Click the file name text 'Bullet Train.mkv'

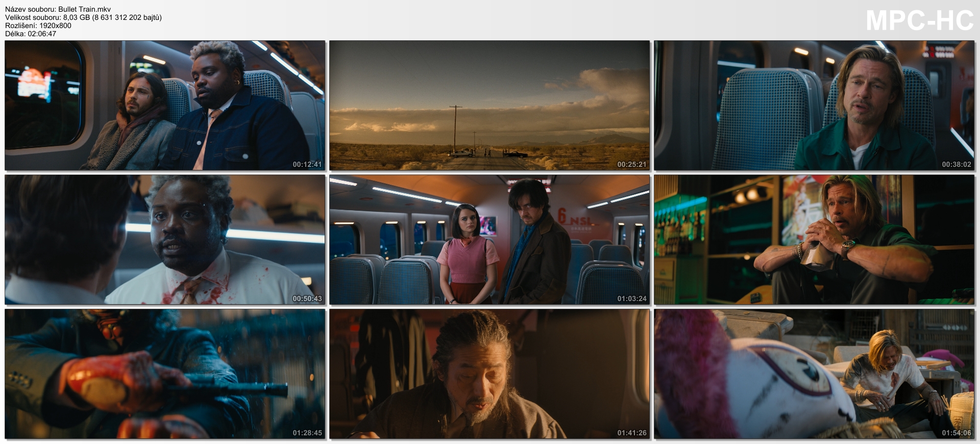pyautogui.click(x=85, y=9)
